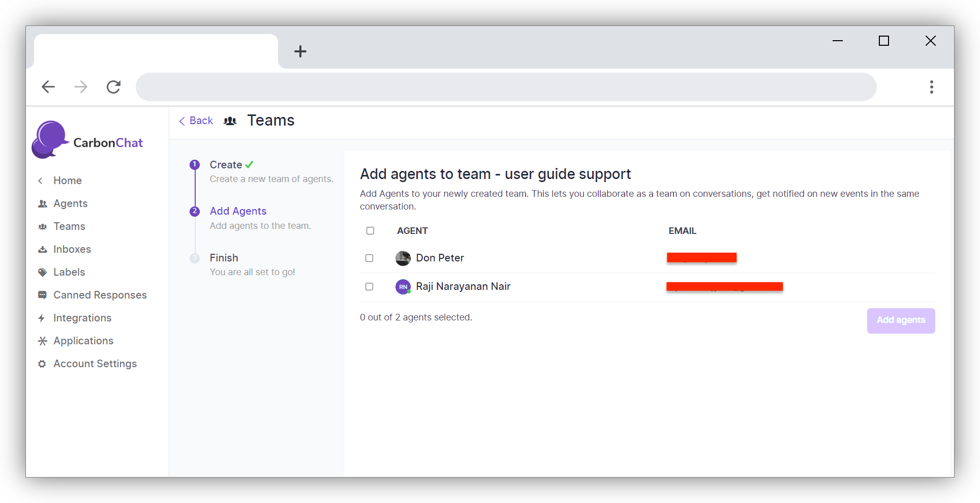Viewport: 980px width, 503px height.
Task: Open Canned Responses via its icon
Action: pos(43,295)
